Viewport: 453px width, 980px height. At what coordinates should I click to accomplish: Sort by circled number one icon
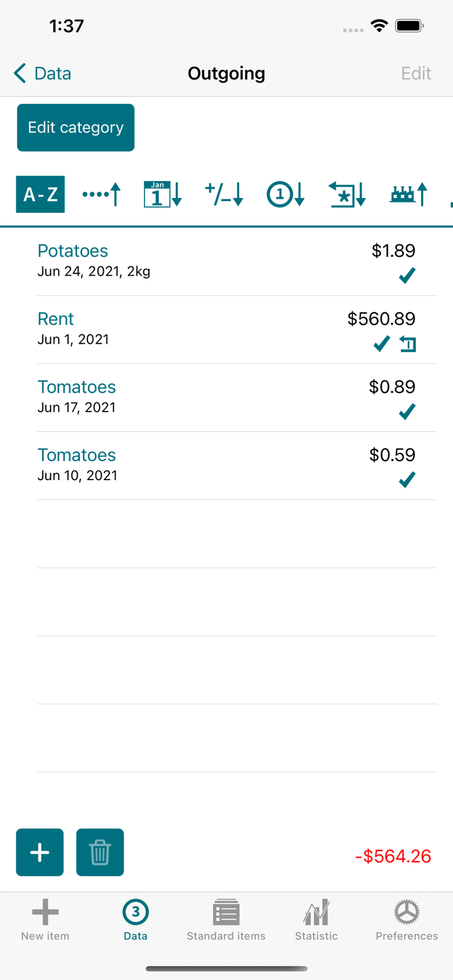click(x=286, y=194)
